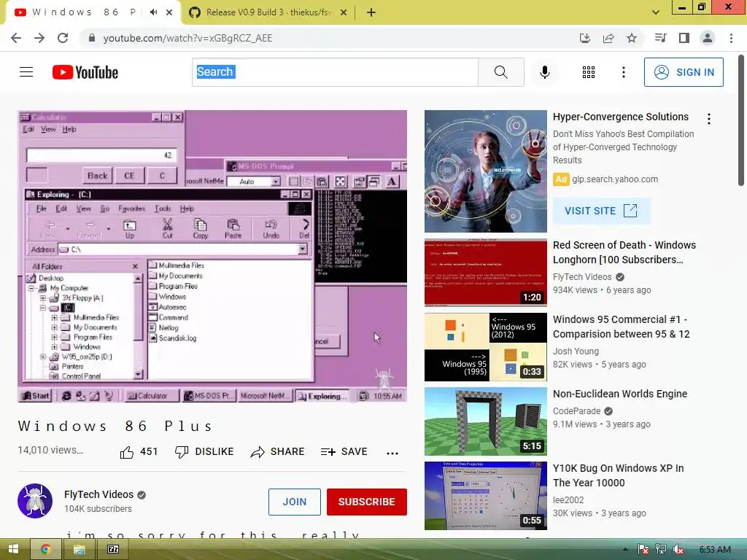This screenshot has width=747, height=560.
Task: Open YouTube settings three-dot menu
Action: tap(623, 72)
